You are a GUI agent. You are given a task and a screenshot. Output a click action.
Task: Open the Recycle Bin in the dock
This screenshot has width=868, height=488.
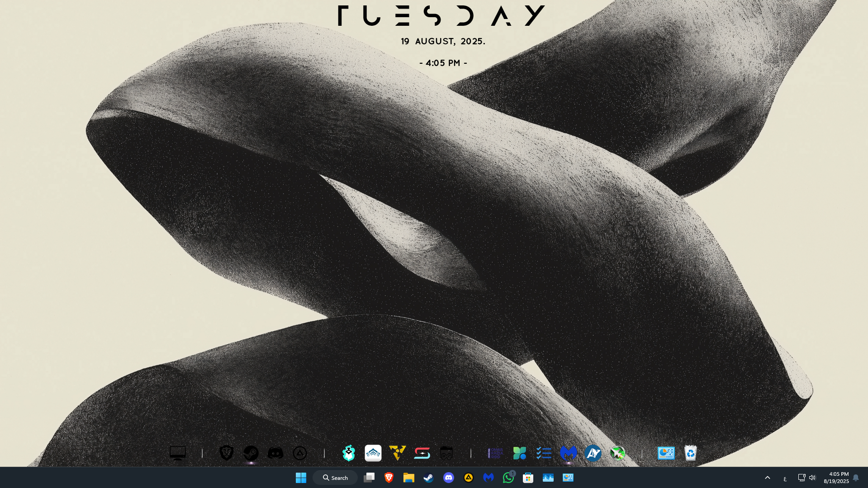[x=690, y=453]
